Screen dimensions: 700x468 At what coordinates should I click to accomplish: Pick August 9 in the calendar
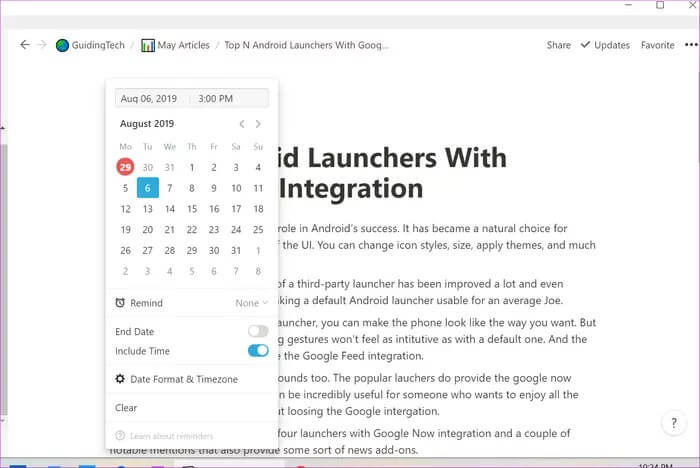(x=214, y=188)
